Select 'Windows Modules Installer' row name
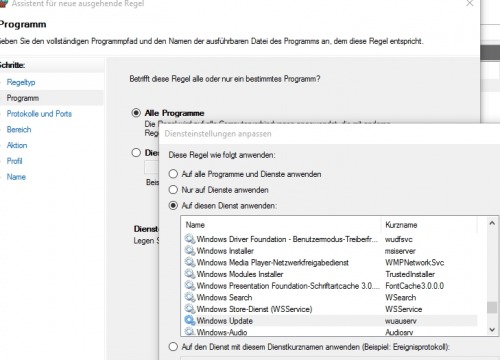This screenshot has height=360, width=500. click(x=240, y=274)
